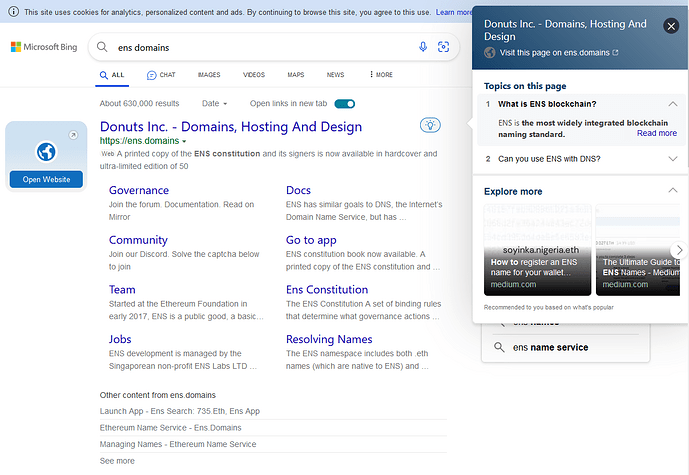Open Launch App - Ens Search link

coord(180,411)
